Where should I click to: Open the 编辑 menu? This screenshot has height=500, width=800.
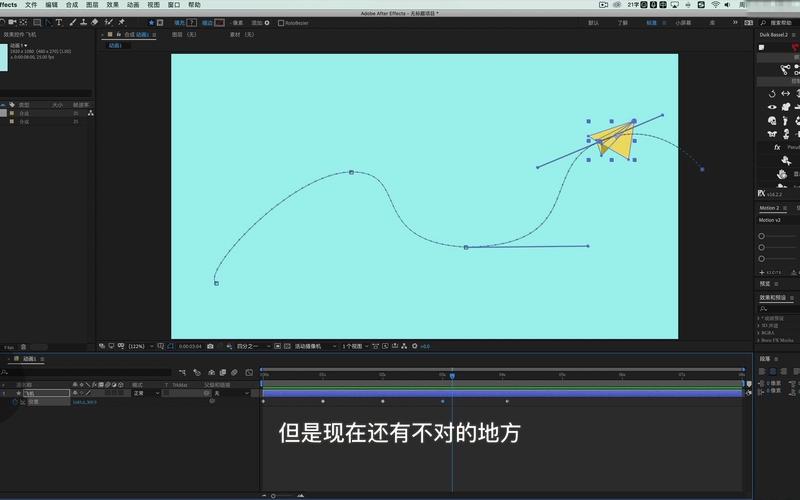[52, 5]
